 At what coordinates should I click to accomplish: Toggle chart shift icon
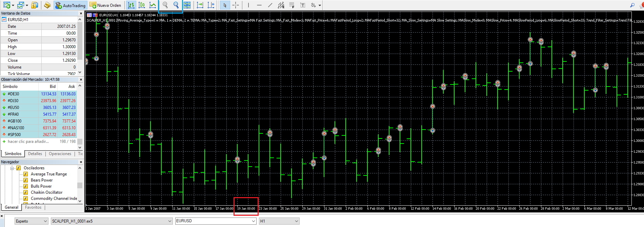pos(211,5)
